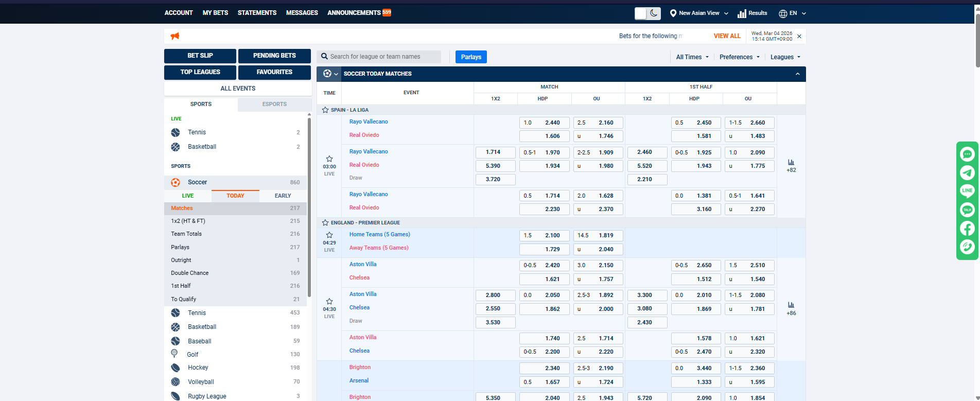Favourite the Spain - La Liga league star
980x401 pixels.
(325, 110)
